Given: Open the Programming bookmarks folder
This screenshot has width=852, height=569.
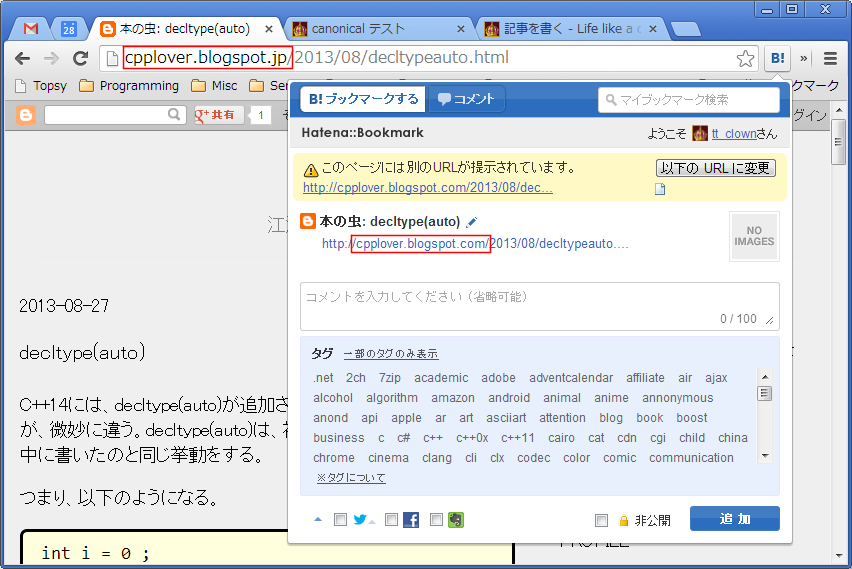Looking at the screenshot, I should tap(129, 86).
